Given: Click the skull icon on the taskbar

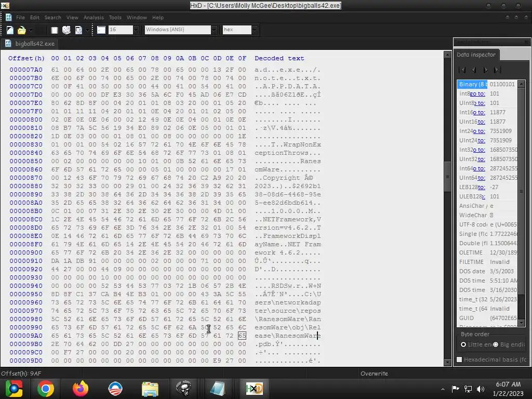Looking at the screenshot, I should point(184,389).
